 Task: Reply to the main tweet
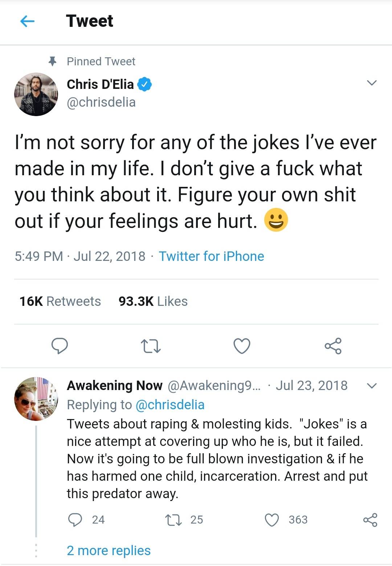pyautogui.click(x=60, y=345)
